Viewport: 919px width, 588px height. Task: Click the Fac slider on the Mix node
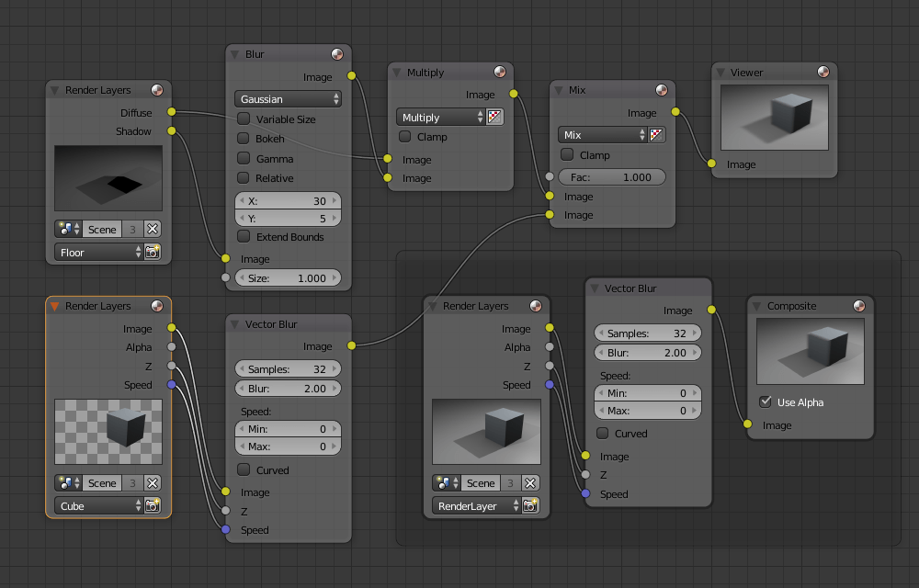[x=611, y=176]
